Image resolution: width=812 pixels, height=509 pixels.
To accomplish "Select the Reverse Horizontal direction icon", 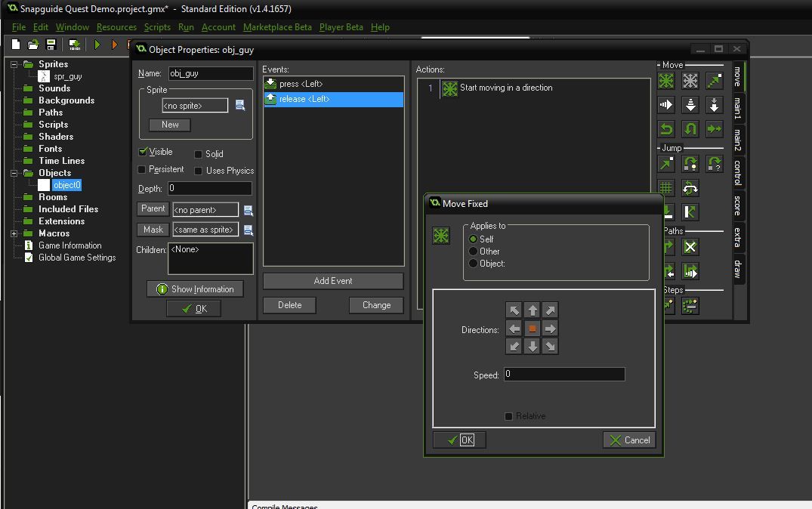I will pyautogui.click(x=666, y=129).
